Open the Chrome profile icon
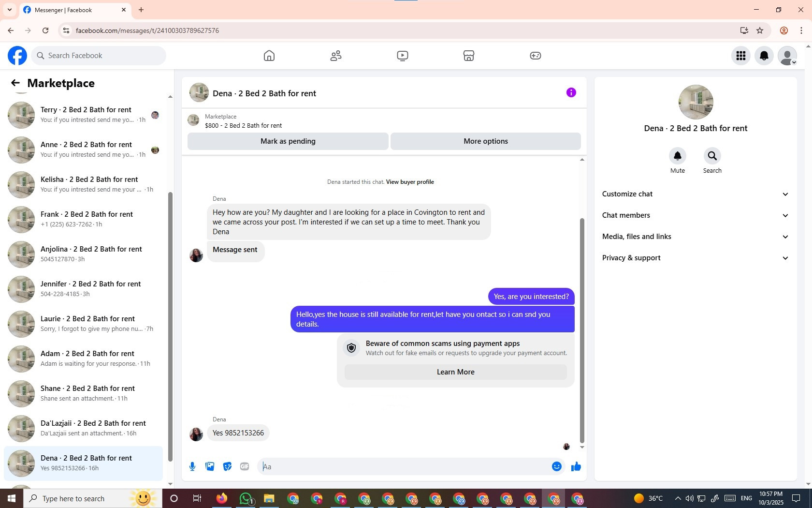812x508 pixels. pos(784,30)
